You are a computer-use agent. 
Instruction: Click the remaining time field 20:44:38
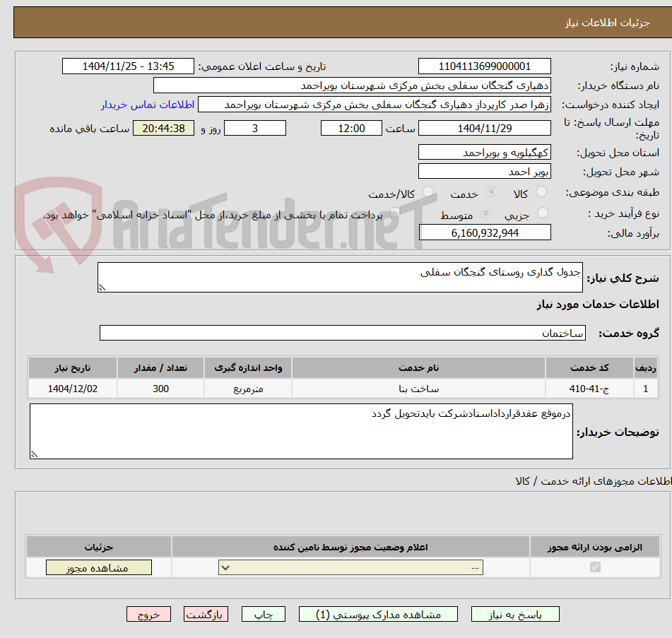pos(163,128)
